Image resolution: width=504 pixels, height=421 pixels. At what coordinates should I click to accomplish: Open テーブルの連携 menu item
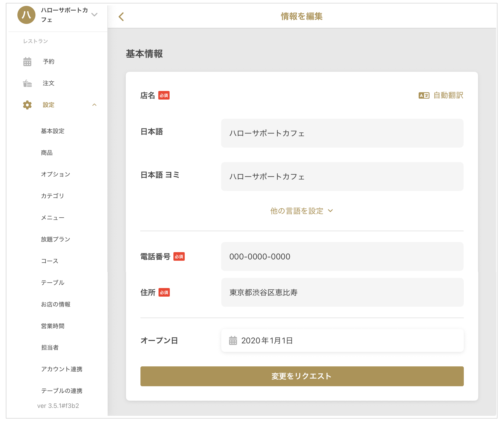click(x=62, y=391)
